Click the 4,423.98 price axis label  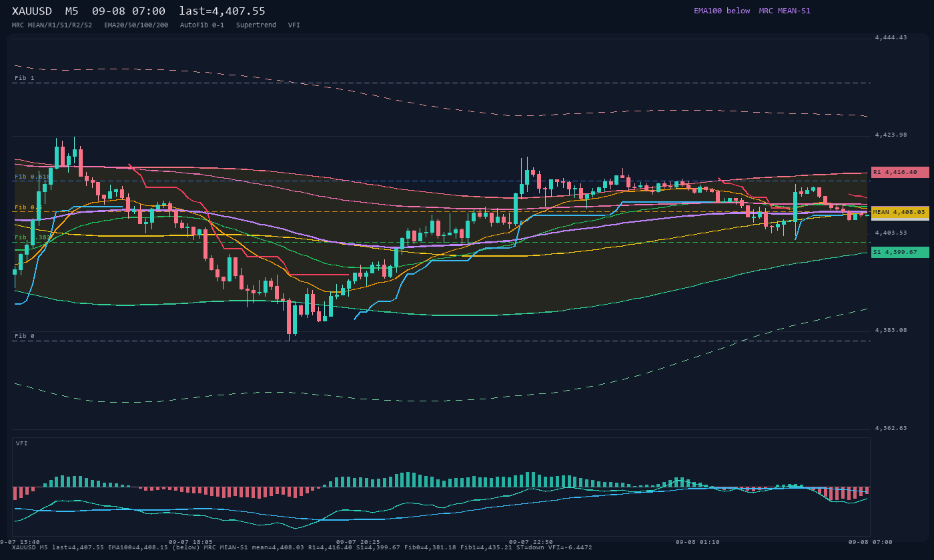coord(891,135)
